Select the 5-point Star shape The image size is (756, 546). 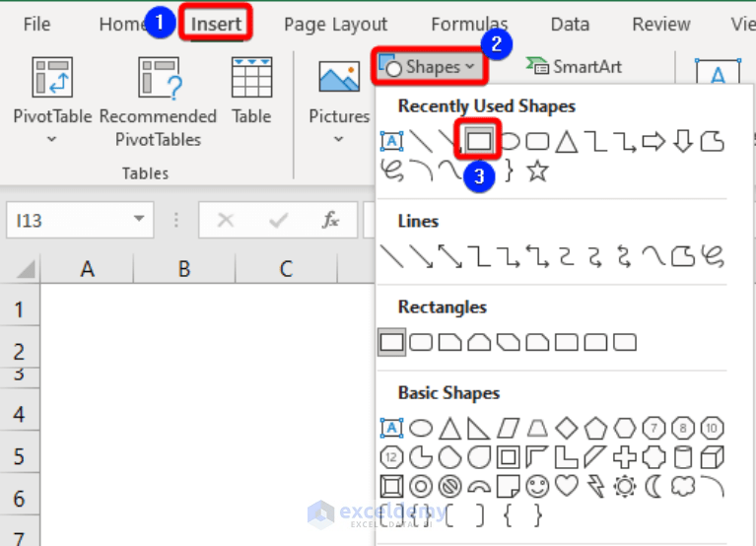[537, 171]
